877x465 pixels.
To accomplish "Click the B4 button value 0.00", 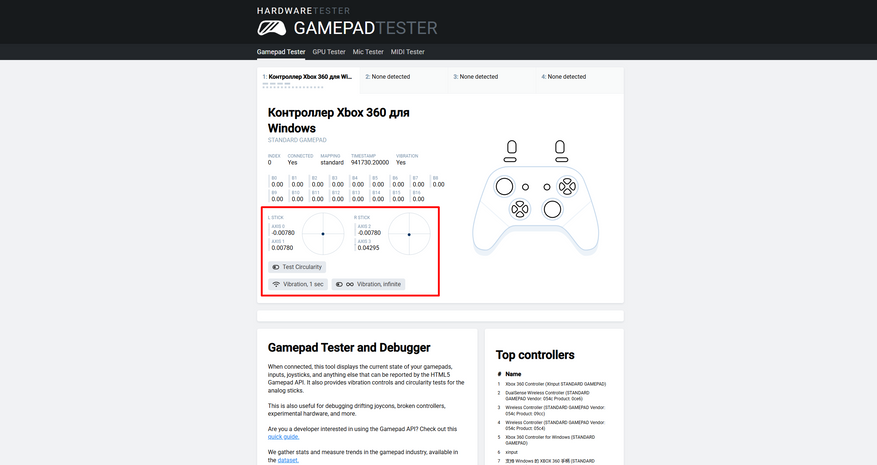I will [358, 184].
